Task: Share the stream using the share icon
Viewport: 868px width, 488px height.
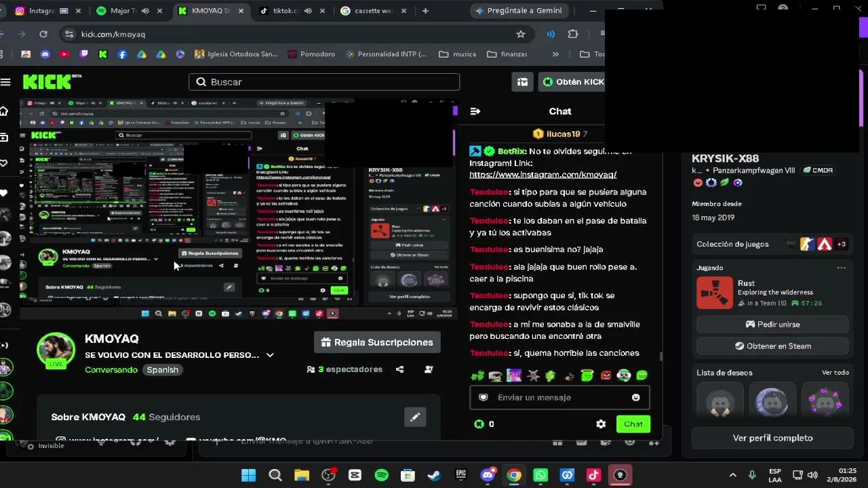Action: [399, 369]
